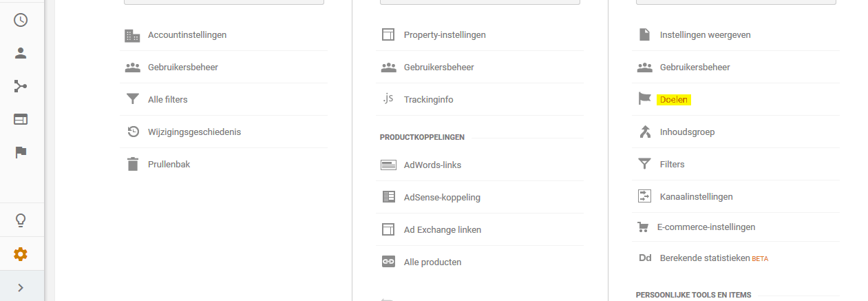Open the account selector dropdown box
The height and width of the screenshot is (301, 868).
224,2
